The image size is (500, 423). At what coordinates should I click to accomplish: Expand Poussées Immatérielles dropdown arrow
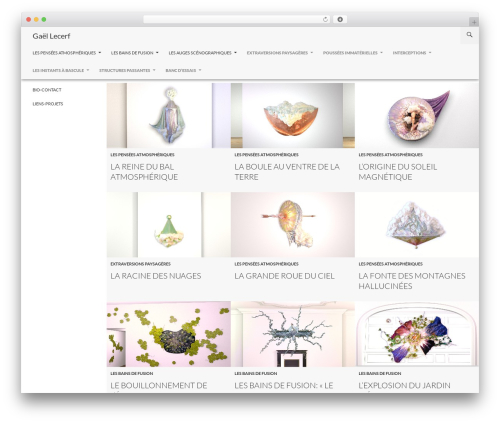coord(381,53)
